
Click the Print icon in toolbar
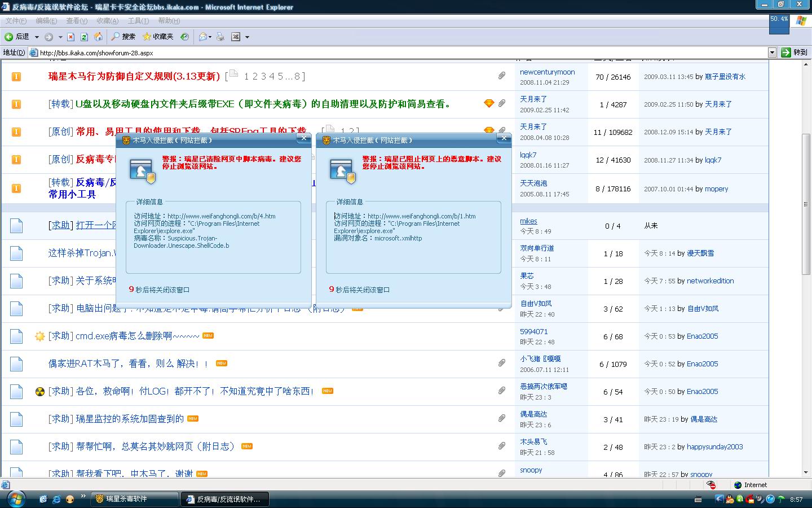click(220, 37)
